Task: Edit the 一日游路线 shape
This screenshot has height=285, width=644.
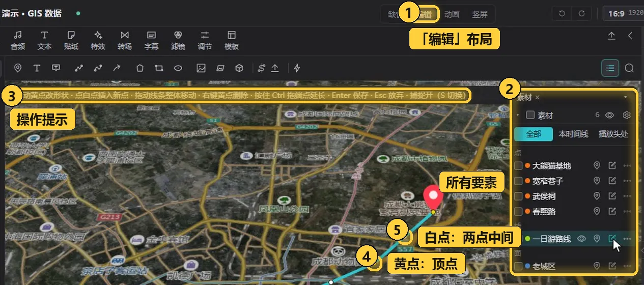Action: point(612,238)
